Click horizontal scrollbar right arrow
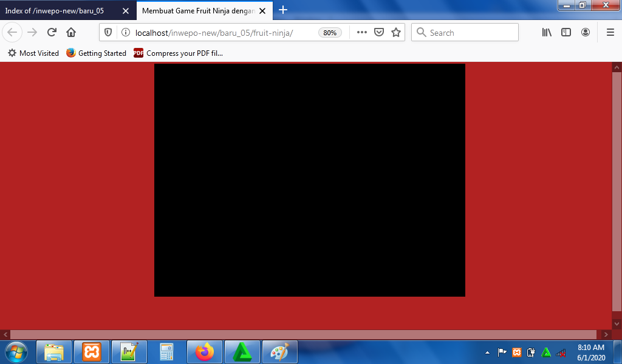Viewport: 622px width, 364px height. 606,334
